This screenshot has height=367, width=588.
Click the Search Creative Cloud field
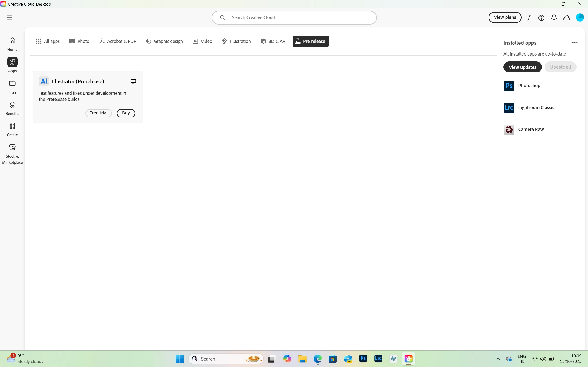point(294,17)
